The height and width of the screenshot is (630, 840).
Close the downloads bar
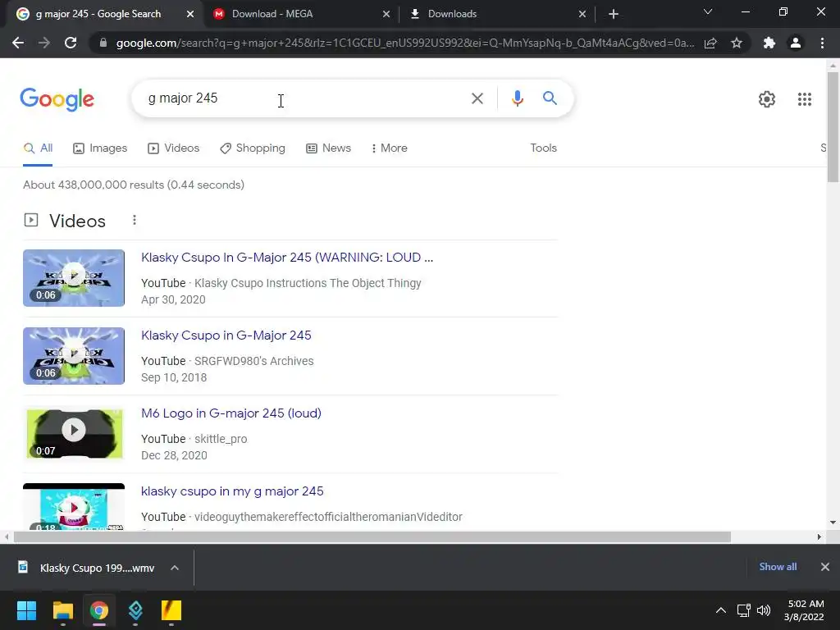click(x=825, y=567)
